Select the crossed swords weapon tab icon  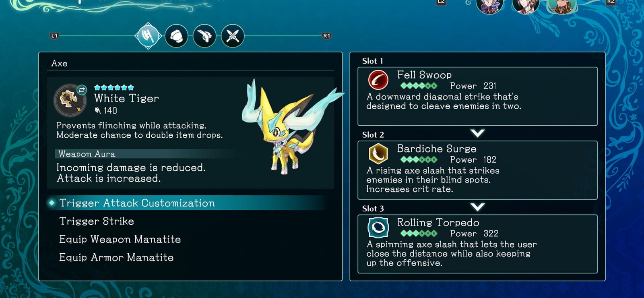coord(233,36)
